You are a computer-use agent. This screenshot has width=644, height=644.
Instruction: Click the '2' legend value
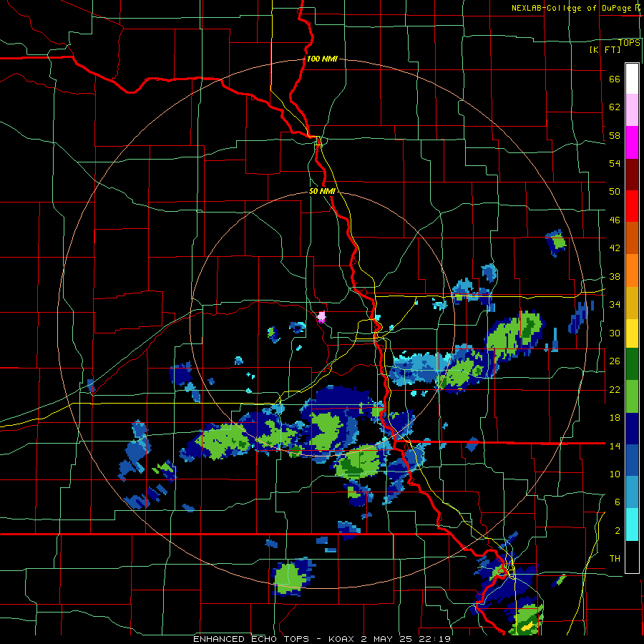(618, 531)
